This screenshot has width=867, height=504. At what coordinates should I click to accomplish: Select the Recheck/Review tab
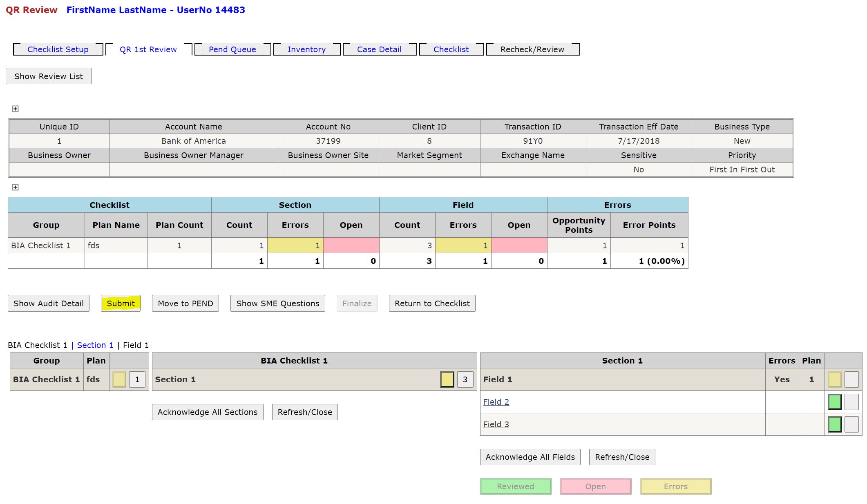point(532,49)
